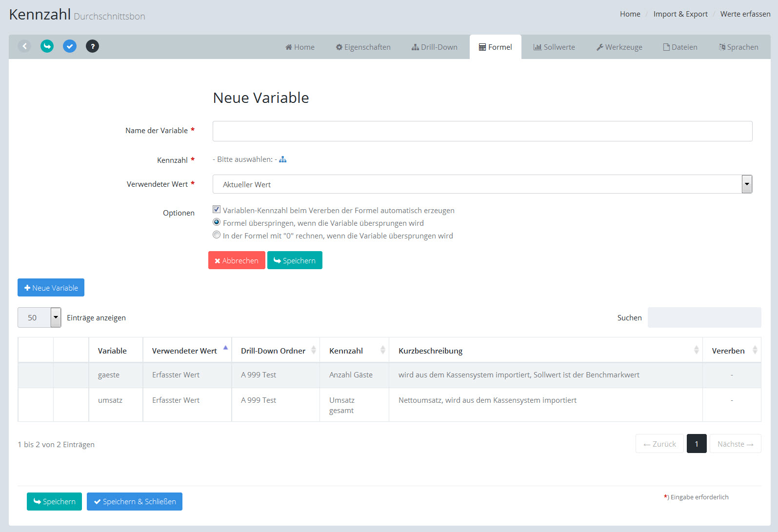Select 'mit 0 rechnen' radio option
The width and height of the screenshot is (778, 532).
217,235
